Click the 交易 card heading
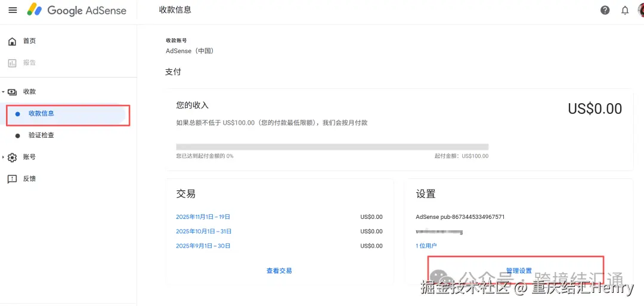 (185, 194)
